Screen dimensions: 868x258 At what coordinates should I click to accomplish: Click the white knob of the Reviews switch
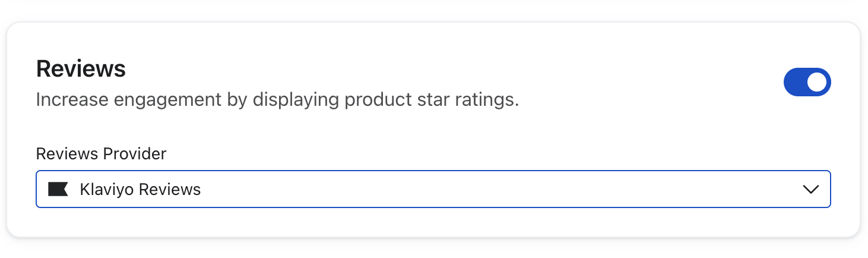click(x=817, y=82)
